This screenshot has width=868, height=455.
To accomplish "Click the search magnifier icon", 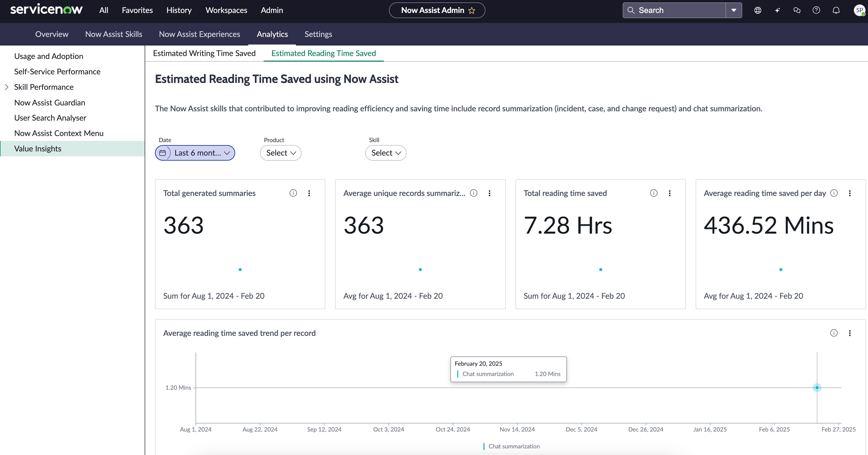I will pyautogui.click(x=631, y=11).
